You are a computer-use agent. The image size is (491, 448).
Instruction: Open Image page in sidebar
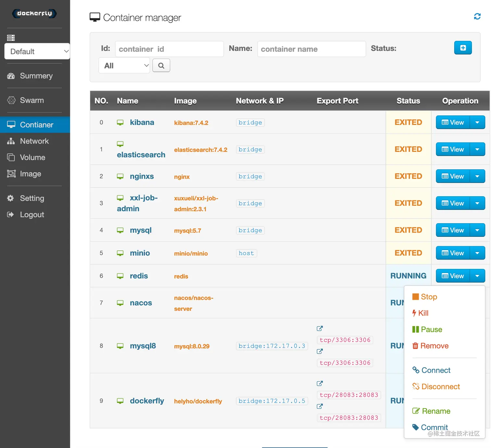[35, 174]
